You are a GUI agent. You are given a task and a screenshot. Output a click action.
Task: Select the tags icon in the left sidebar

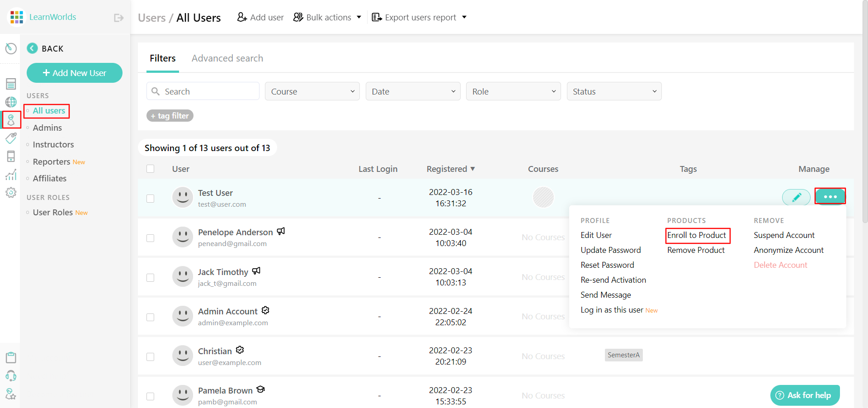tap(11, 138)
